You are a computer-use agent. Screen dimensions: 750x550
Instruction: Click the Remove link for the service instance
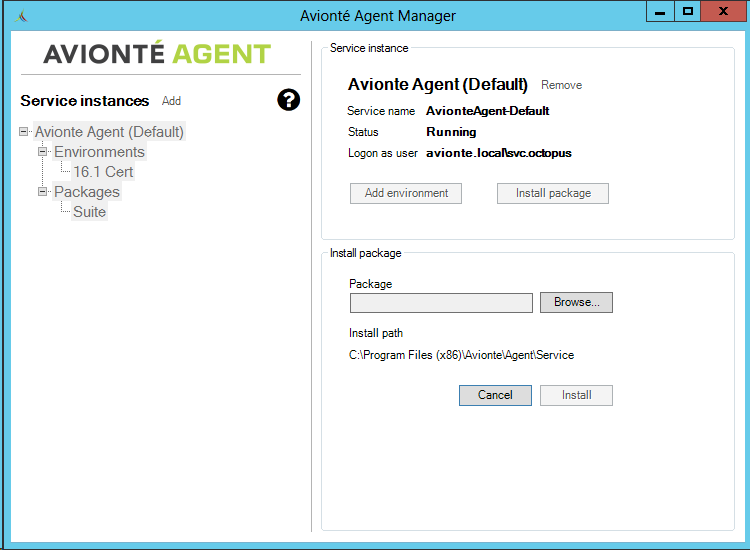click(562, 85)
